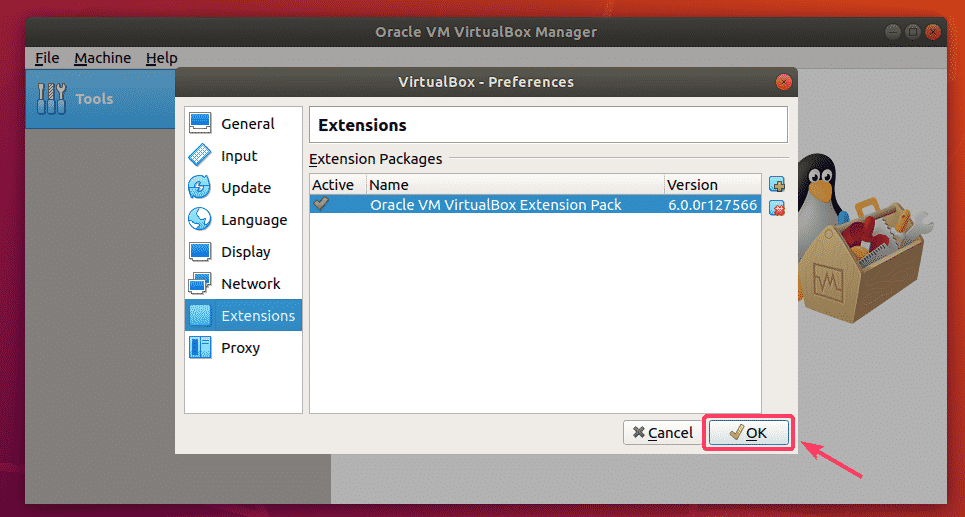Close the Preferences dialog
The image size is (965, 517).
point(782,82)
